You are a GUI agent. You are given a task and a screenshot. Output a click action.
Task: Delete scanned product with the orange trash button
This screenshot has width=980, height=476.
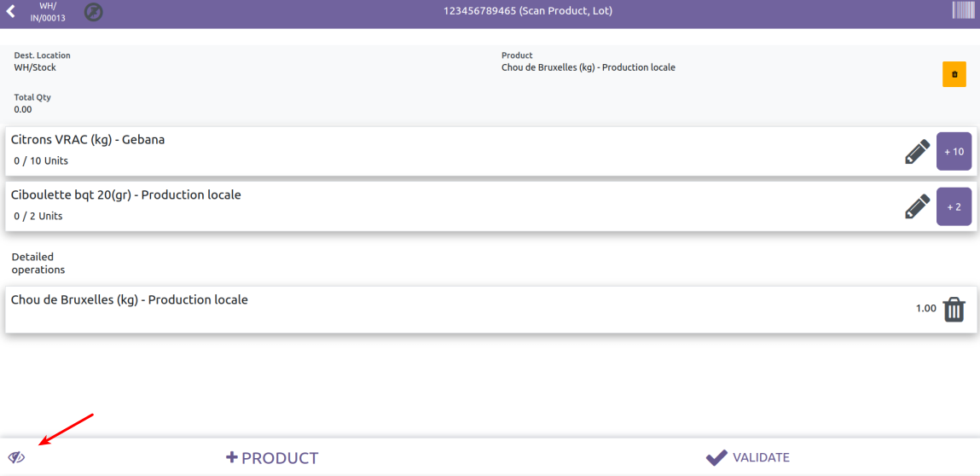pyautogui.click(x=954, y=74)
